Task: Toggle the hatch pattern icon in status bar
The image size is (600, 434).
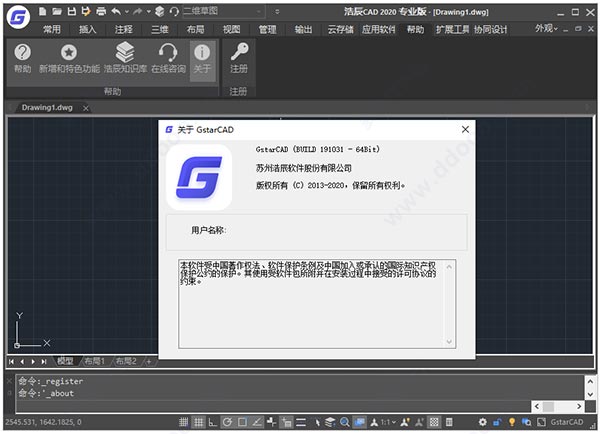Action: point(434,422)
